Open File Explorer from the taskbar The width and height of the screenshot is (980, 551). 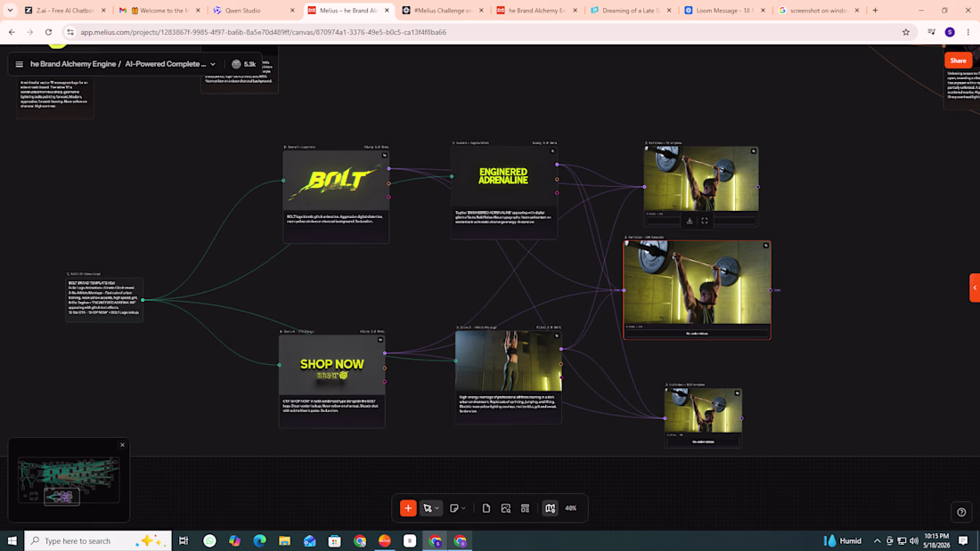click(284, 540)
